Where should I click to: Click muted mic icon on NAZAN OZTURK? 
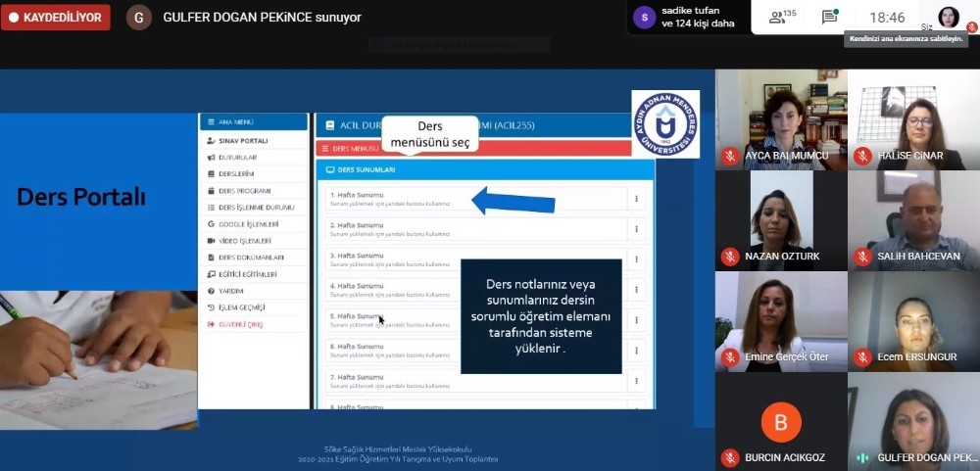[729, 257]
